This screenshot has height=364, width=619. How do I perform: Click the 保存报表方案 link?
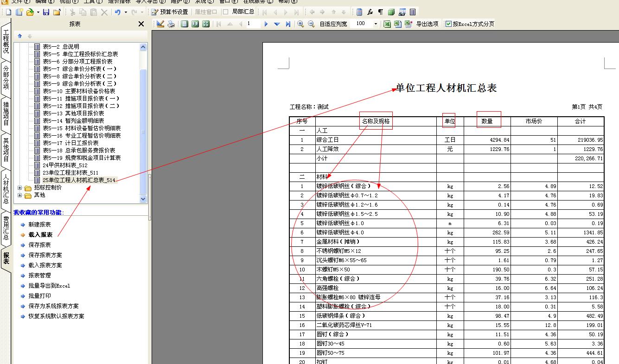click(x=45, y=255)
